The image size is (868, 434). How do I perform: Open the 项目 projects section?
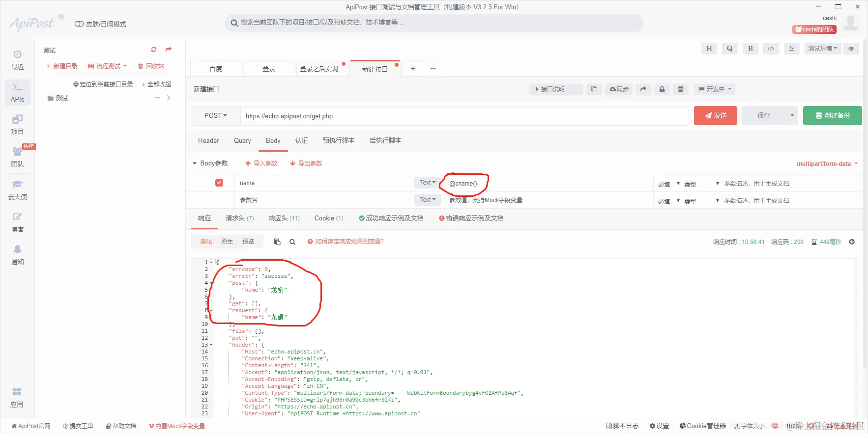17,125
